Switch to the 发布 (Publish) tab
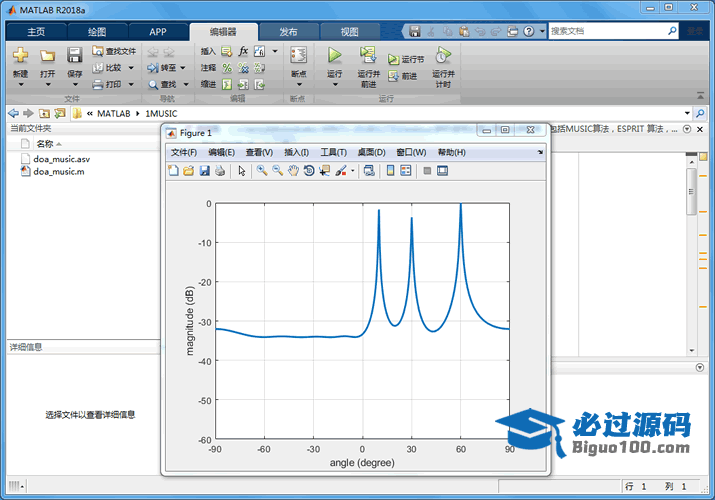This screenshot has height=500, width=715. point(288,31)
